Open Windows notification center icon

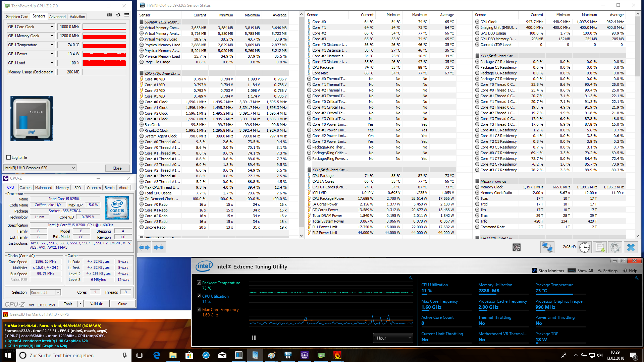[634, 355]
